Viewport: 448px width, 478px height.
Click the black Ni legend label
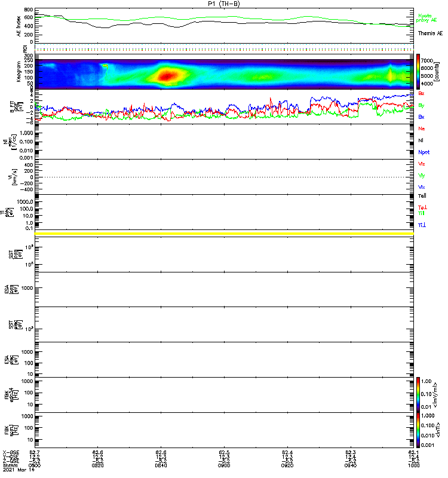click(421, 140)
